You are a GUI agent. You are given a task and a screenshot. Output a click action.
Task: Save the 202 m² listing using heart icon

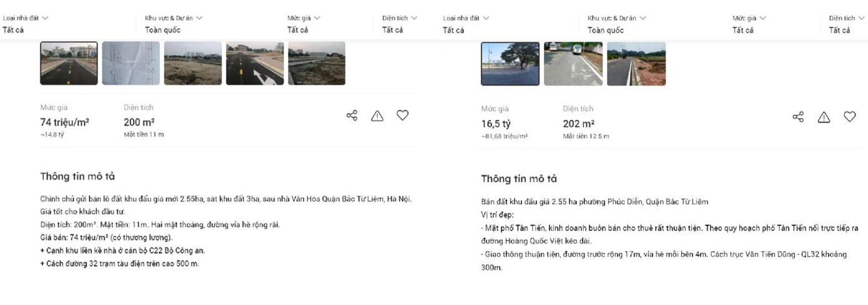coord(849,117)
